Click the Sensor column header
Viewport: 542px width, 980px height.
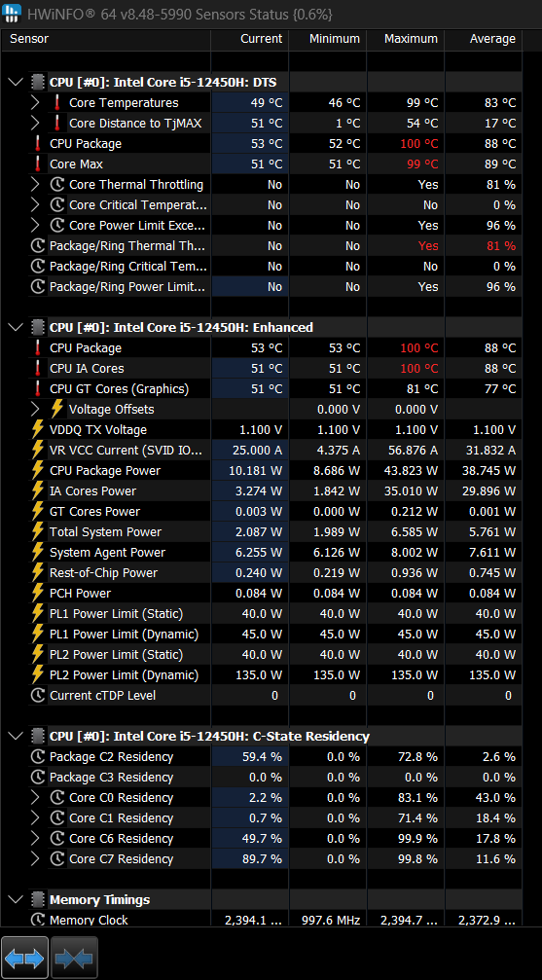click(107, 39)
